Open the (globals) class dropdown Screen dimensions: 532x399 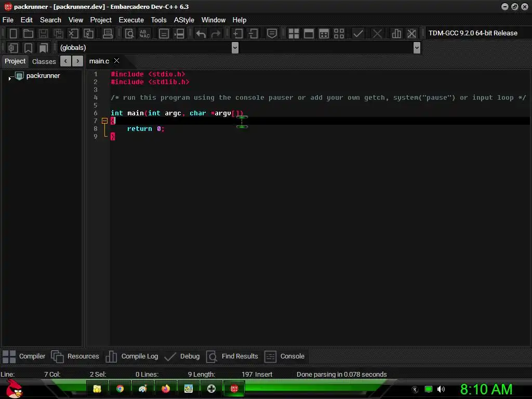[x=235, y=48]
